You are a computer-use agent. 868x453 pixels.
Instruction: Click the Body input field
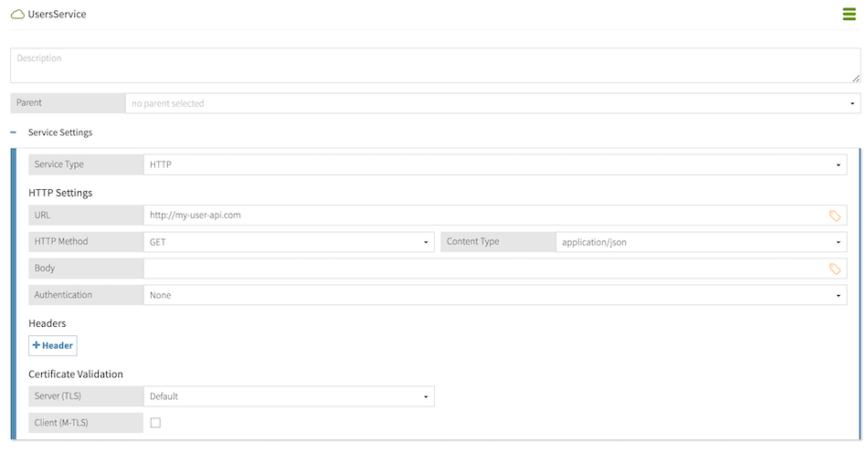click(x=484, y=269)
